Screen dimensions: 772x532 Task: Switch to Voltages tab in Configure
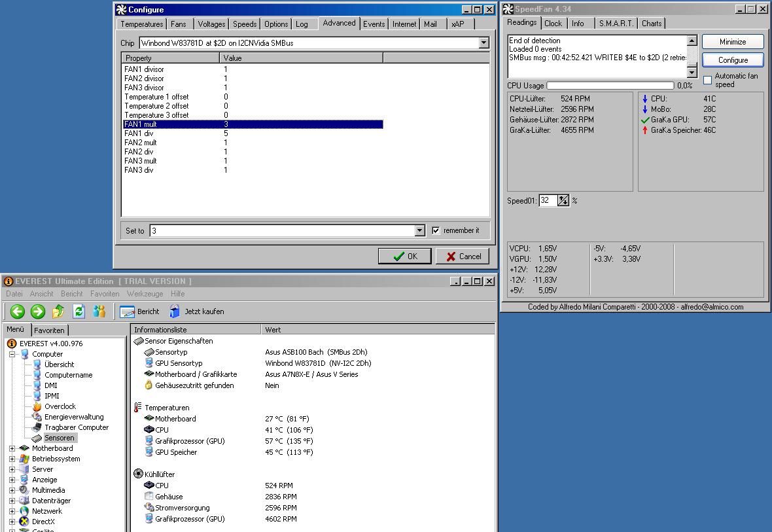click(211, 24)
